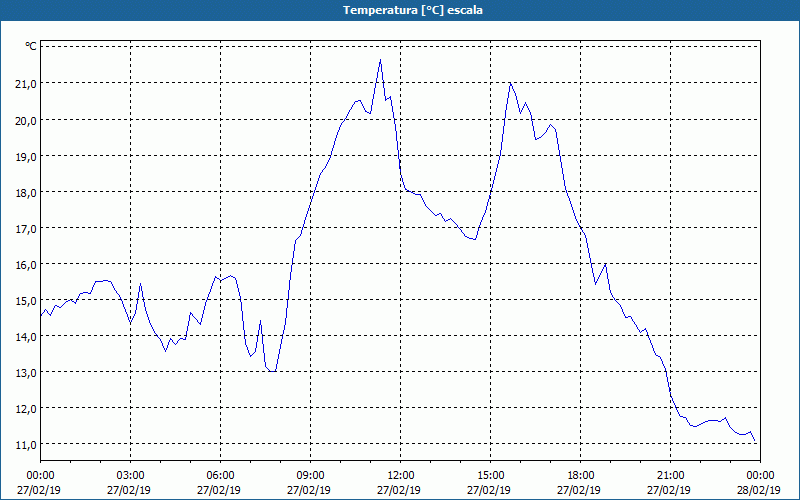The height and width of the screenshot is (500, 800).
Task: Click the 15,0 y-axis value
Action: point(26,301)
